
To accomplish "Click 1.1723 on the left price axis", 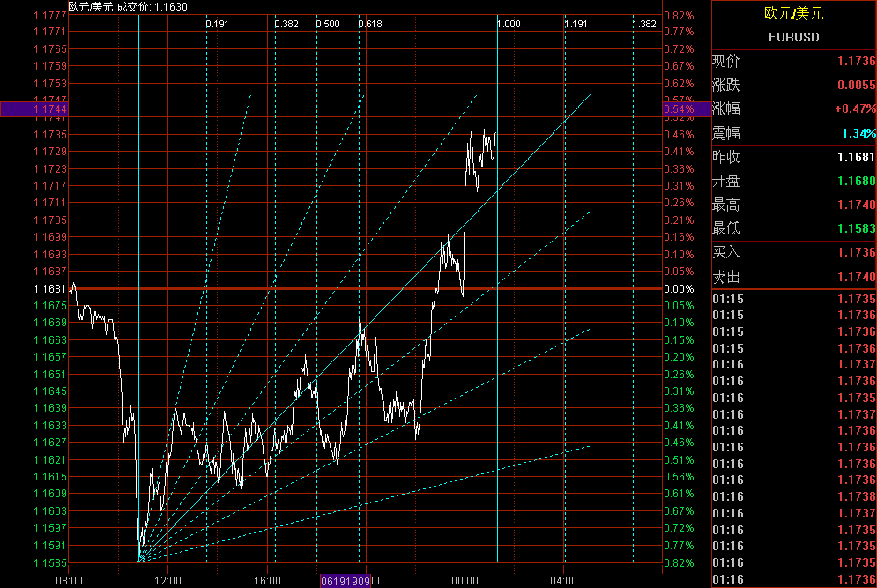I will coord(49,168).
